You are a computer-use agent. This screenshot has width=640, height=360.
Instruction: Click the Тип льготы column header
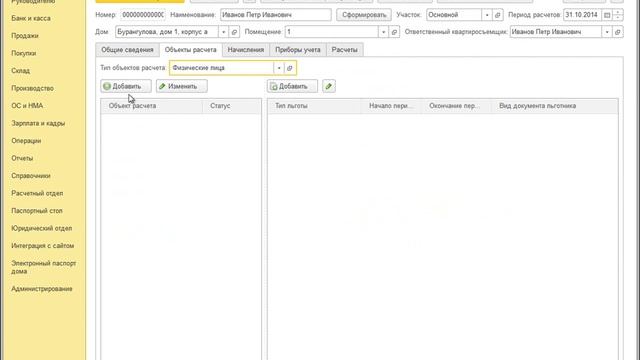pyautogui.click(x=314, y=106)
